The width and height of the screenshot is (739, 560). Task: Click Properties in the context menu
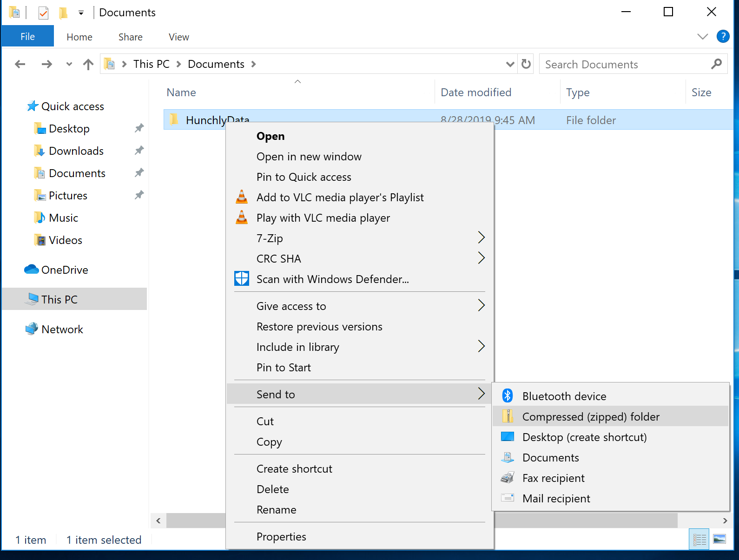[281, 537]
